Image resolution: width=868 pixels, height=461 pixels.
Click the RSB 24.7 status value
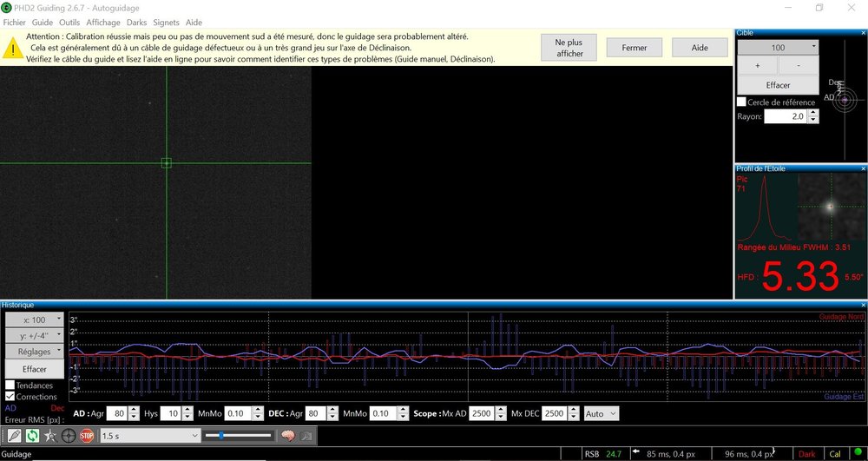point(603,454)
